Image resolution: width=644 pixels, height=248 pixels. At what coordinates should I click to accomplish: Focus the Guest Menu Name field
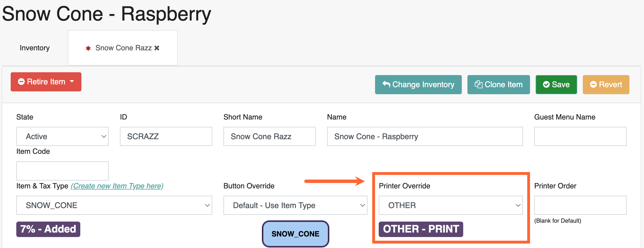(580, 136)
